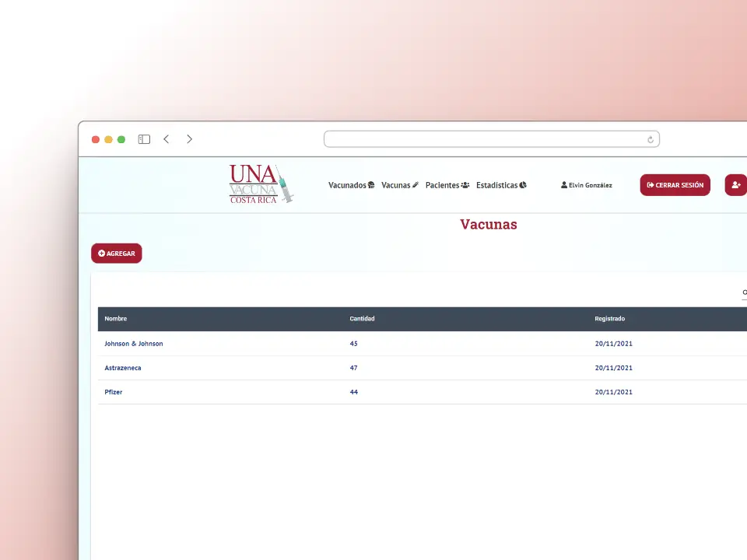
Task: Go to the Vacunas section
Action: (x=400, y=185)
